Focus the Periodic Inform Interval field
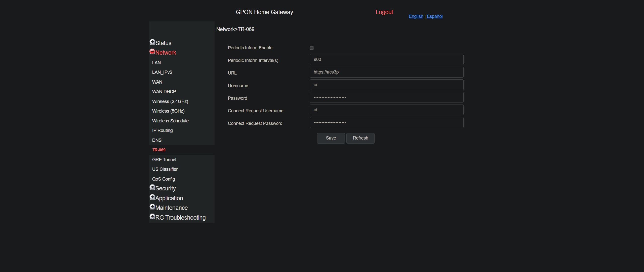This screenshot has width=644, height=272. coord(386,59)
